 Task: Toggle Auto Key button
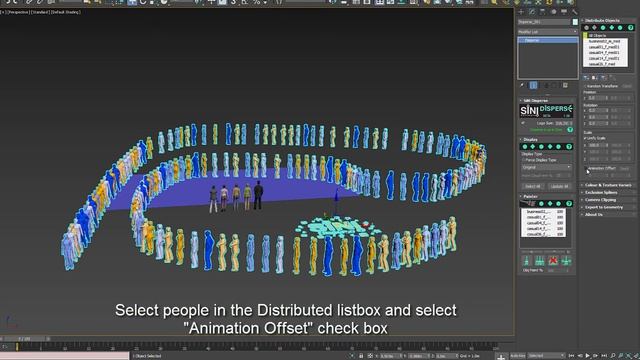click(518, 356)
